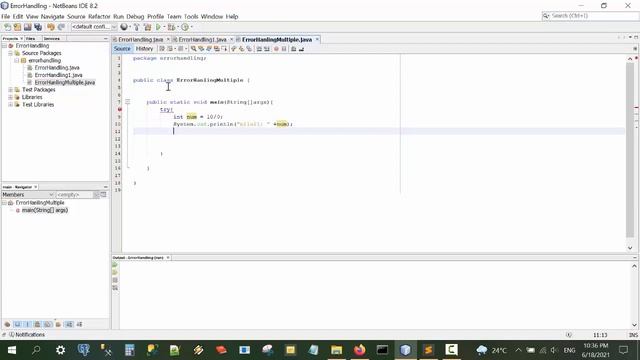
Task: Toggle Sort by Source button in Navigator
Action: [79, 324]
